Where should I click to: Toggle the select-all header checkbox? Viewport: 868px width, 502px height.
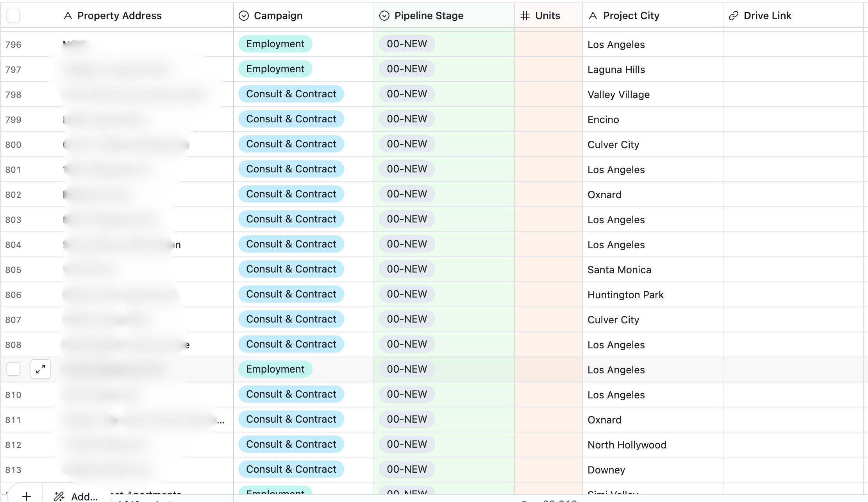pos(13,16)
